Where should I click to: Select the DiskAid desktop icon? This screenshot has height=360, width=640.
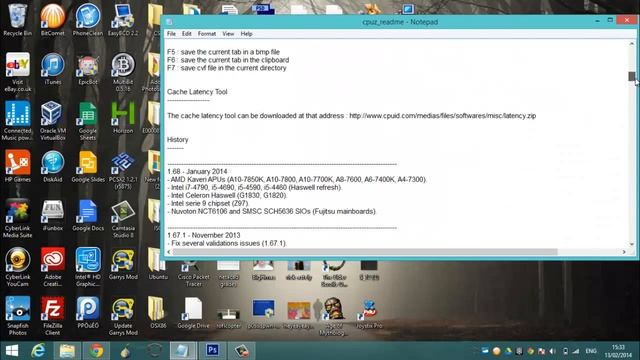pos(53,166)
